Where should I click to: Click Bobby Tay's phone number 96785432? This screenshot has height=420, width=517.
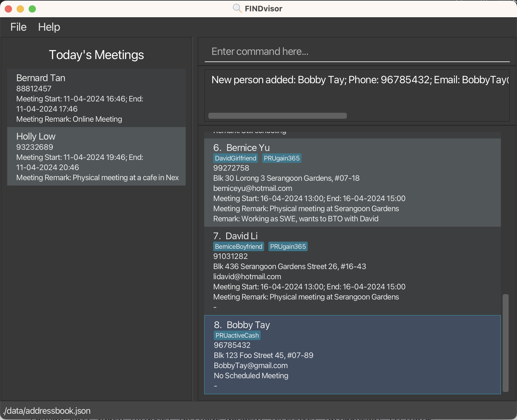pyautogui.click(x=232, y=345)
